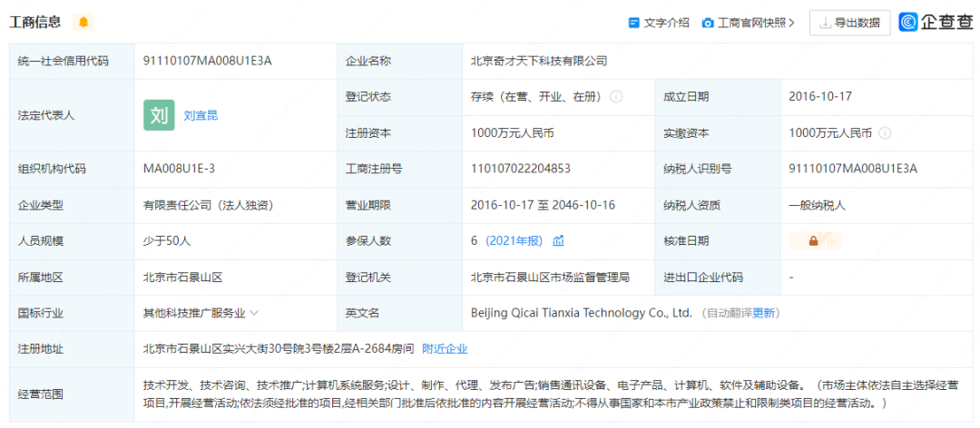Open 文字介绍 text introduction
Screen dimensions: 980x428
[x=666, y=23]
